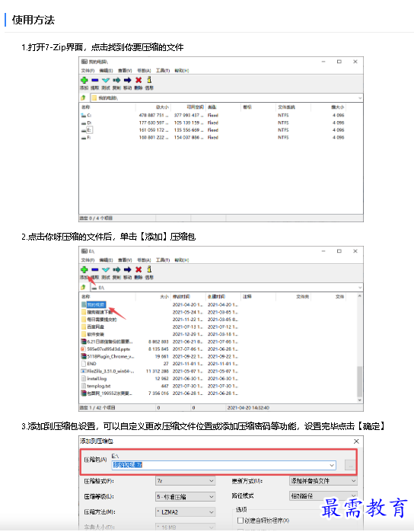The height and width of the screenshot is (532, 414).
Task: Open the LZMA2 compression method dropdown
Action: pyautogui.click(x=185, y=511)
